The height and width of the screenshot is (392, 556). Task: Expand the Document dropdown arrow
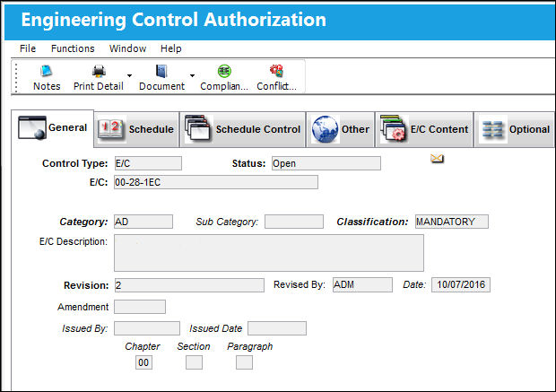click(192, 75)
